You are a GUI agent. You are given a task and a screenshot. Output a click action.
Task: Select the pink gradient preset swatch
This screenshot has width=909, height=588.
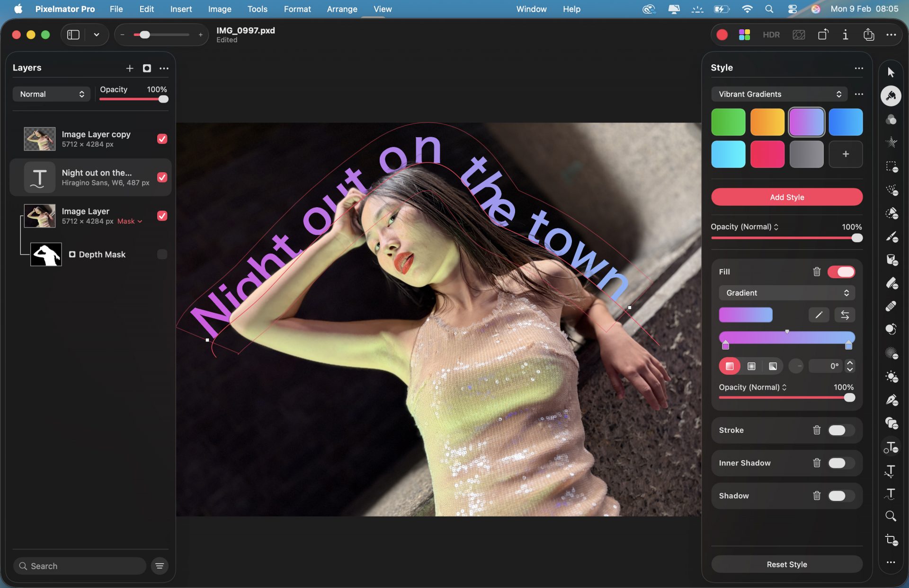pyautogui.click(x=767, y=154)
